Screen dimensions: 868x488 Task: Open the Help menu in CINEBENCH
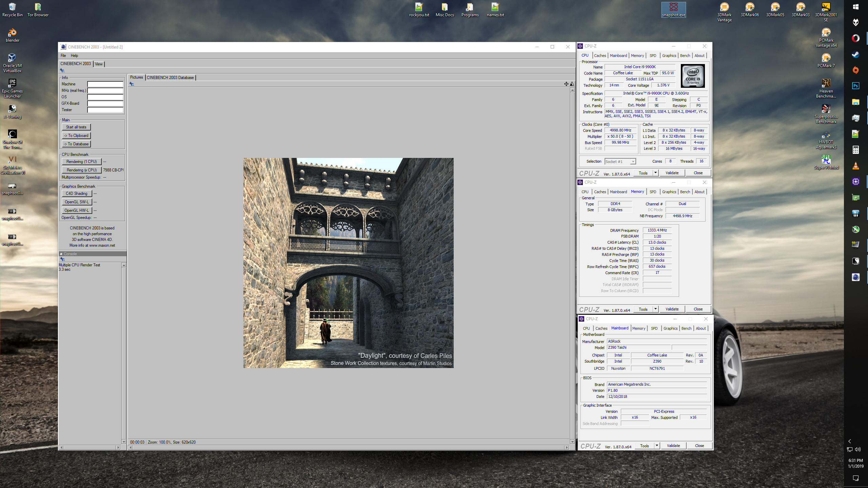(74, 56)
